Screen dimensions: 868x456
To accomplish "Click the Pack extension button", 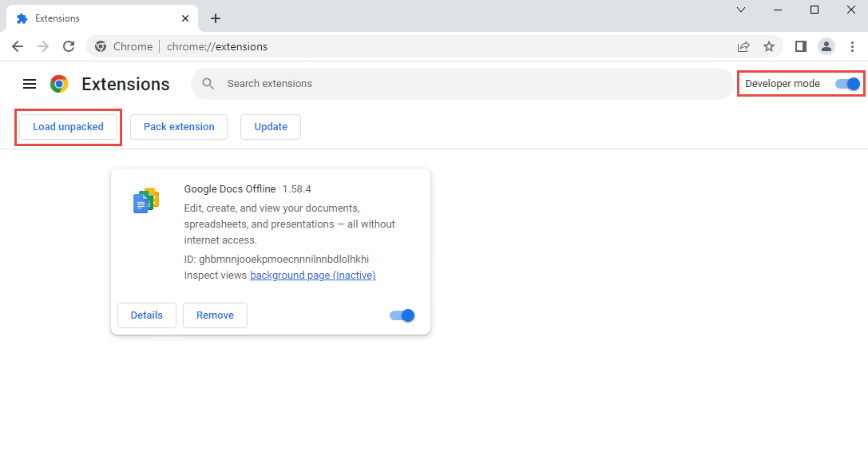I will point(179,127).
